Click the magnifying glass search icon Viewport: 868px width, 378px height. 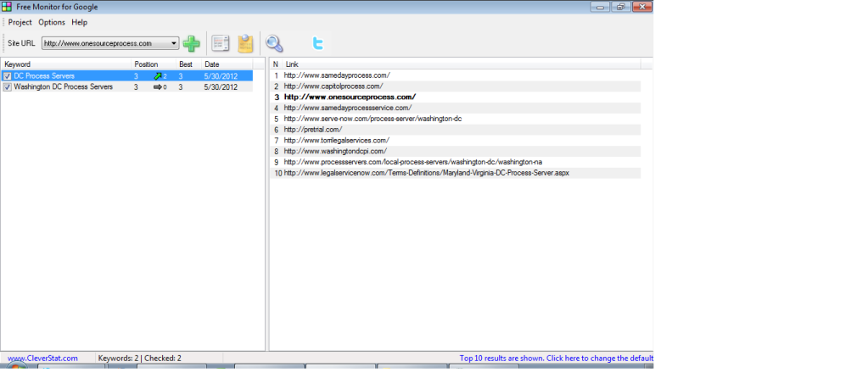(274, 43)
